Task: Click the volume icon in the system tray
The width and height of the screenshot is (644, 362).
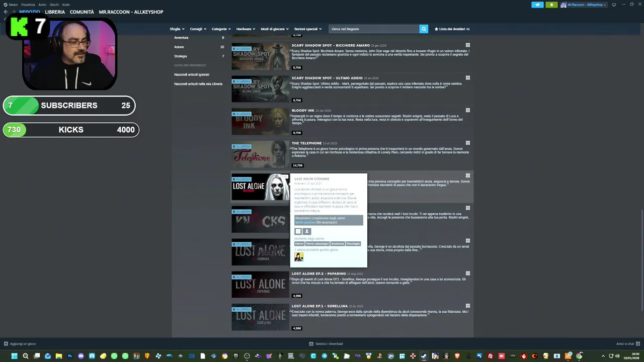Action: (x=617, y=356)
